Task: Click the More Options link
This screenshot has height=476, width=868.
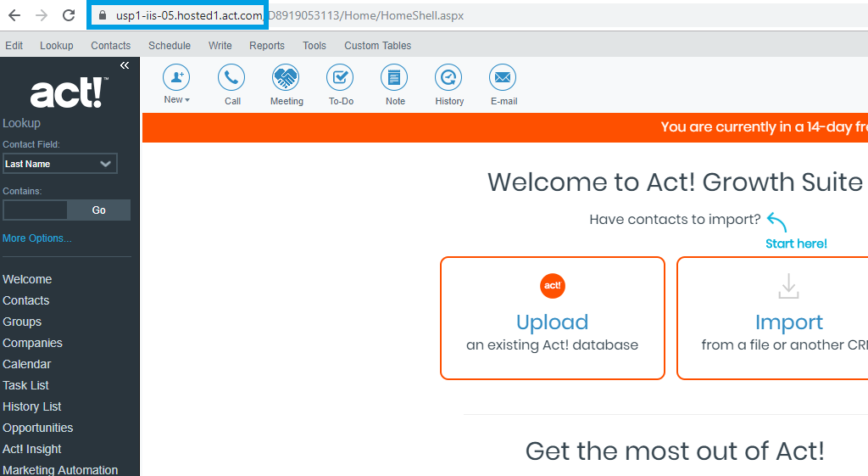Action: point(37,238)
